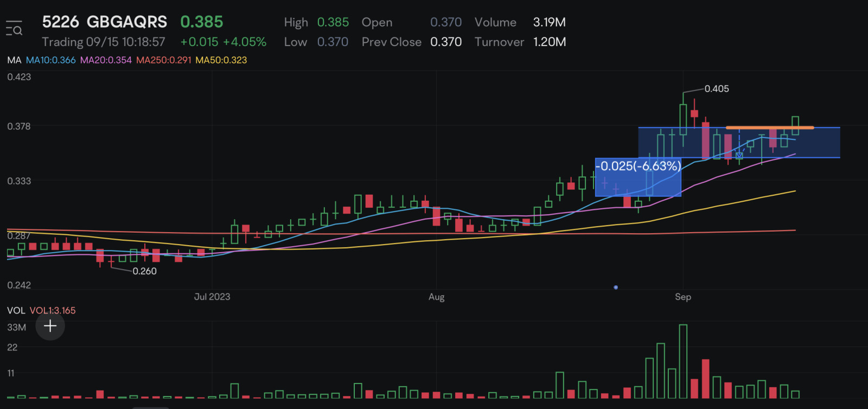Click the Open value 0.370

446,22
